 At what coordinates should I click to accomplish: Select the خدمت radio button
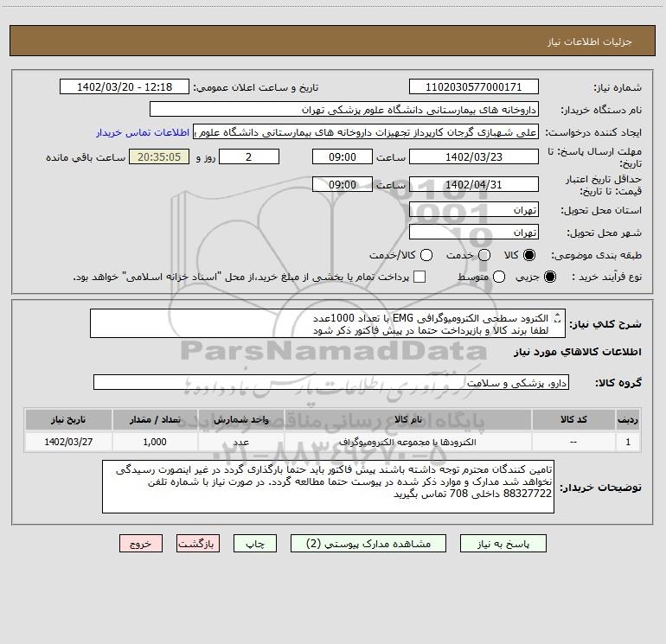pyautogui.click(x=484, y=255)
